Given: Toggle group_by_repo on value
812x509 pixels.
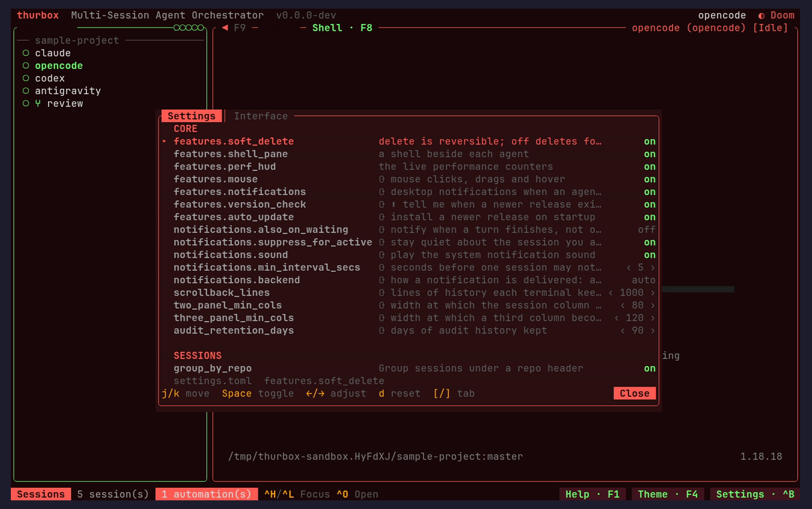Looking at the screenshot, I should click(x=650, y=368).
